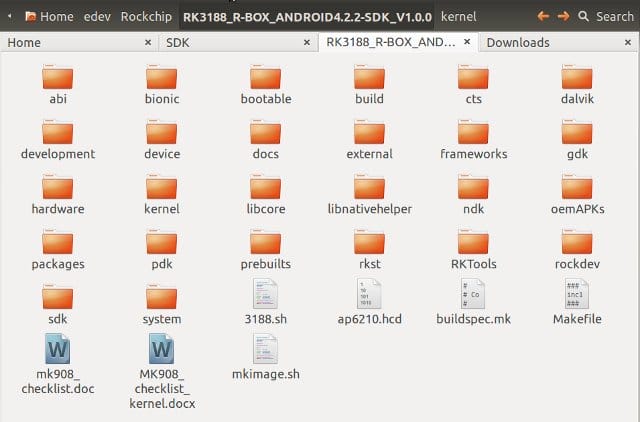Screen dimensions: 640x422
Task: Choose the RKTools folder icon
Action: click(x=473, y=242)
